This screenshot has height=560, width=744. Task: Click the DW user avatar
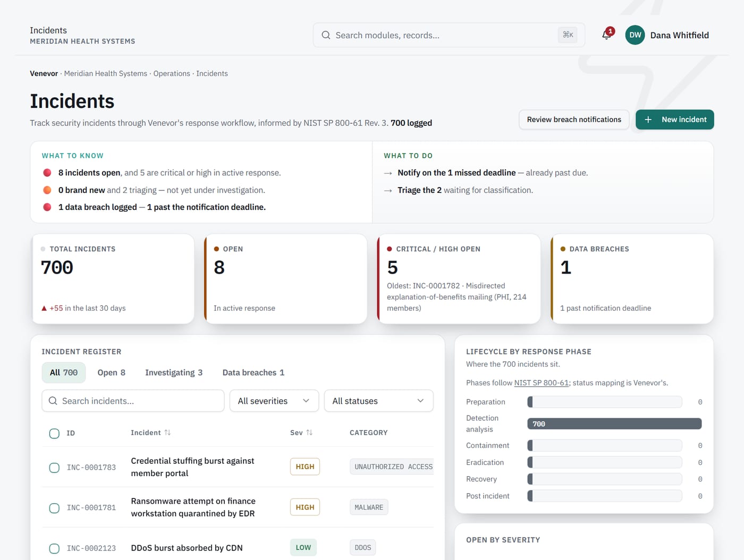coord(635,35)
